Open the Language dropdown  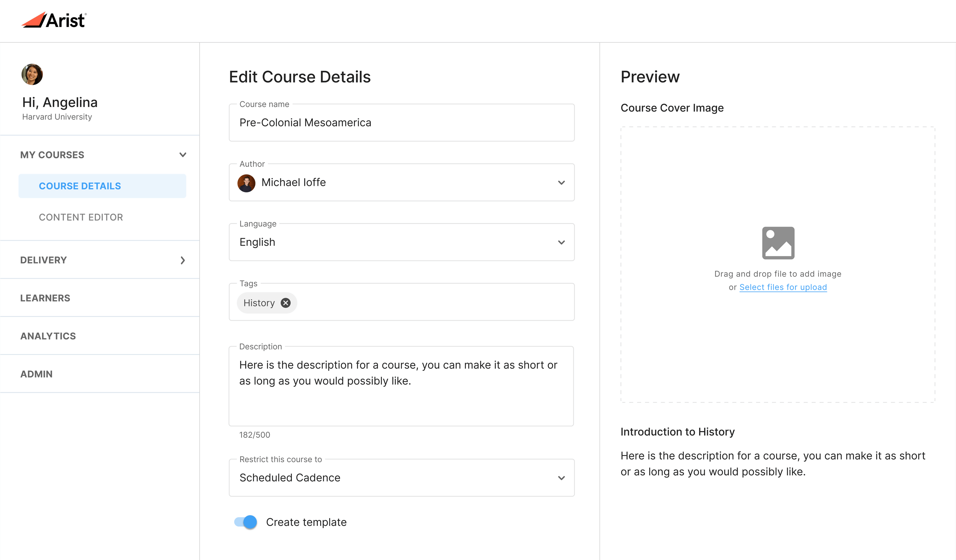click(561, 242)
